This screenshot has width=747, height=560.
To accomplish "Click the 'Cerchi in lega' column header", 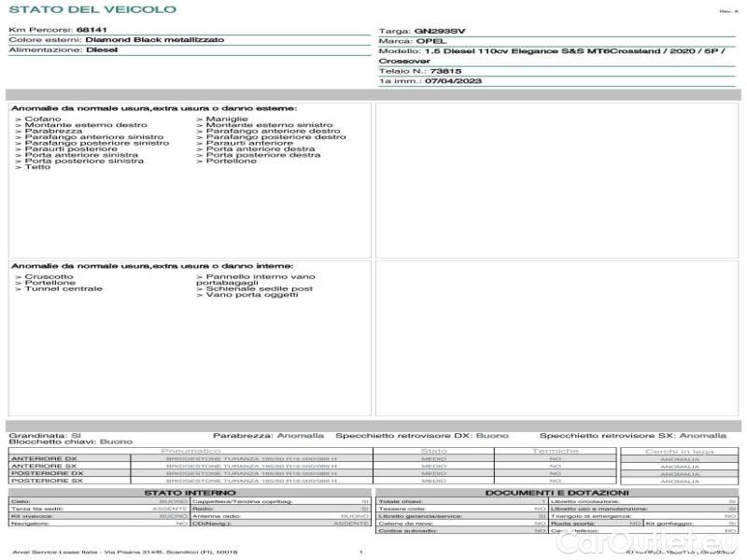I will pos(680,452).
